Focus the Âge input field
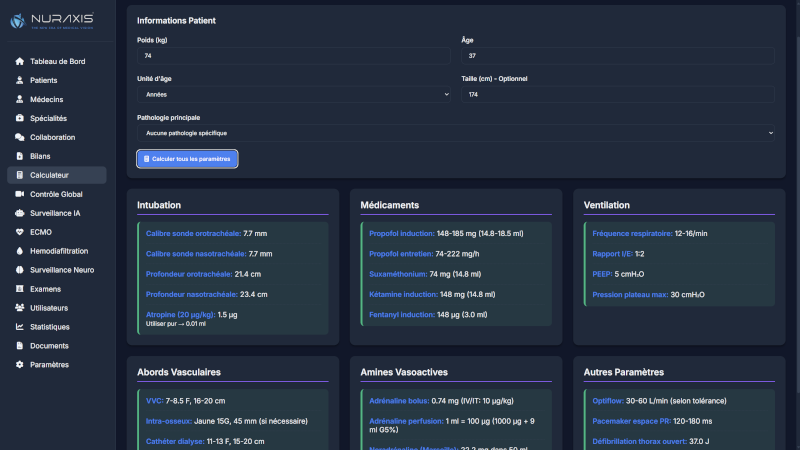This screenshot has height=450, width=800. coord(617,56)
